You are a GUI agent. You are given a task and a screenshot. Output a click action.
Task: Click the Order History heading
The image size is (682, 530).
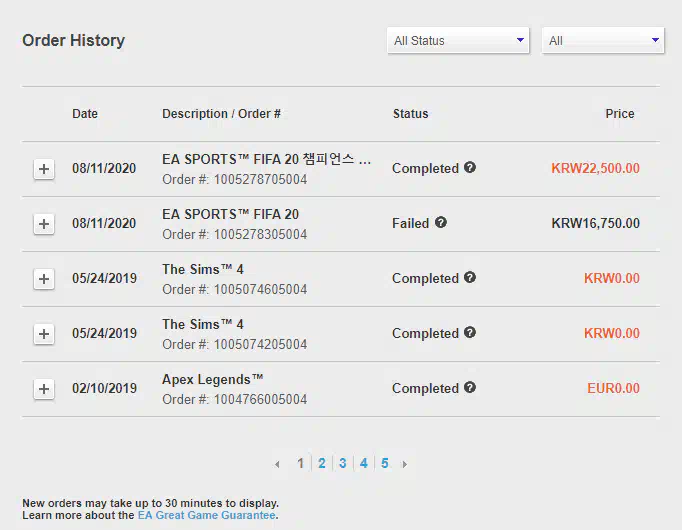(74, 40)
